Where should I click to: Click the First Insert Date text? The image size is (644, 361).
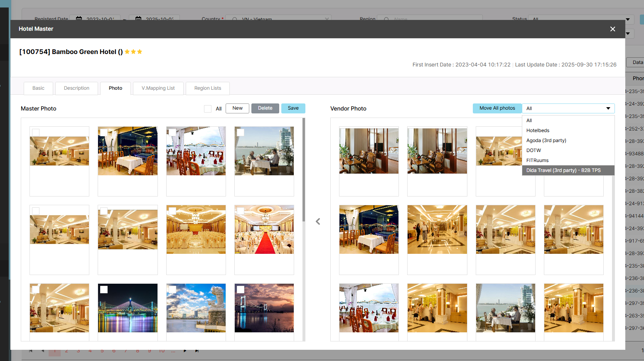(x=462, y=65)
